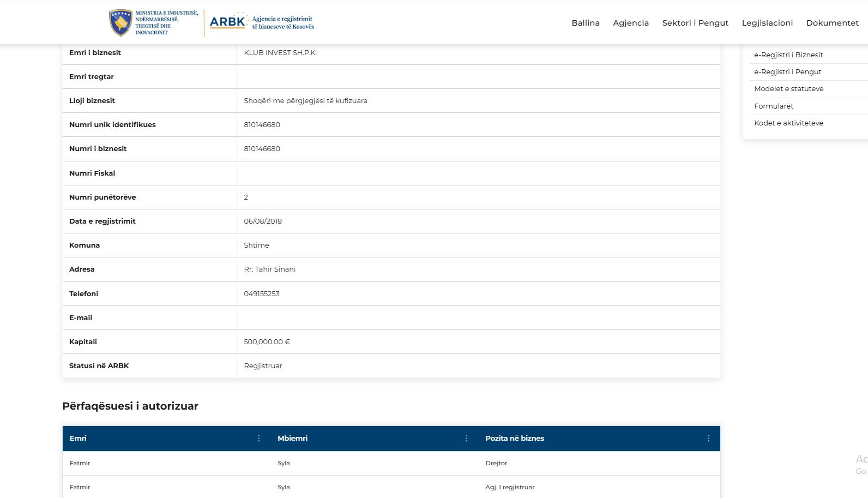Viewport: 868px width, 498px height.
Task: Click the Drejtor position cell
Action: [x=496, y=464]
